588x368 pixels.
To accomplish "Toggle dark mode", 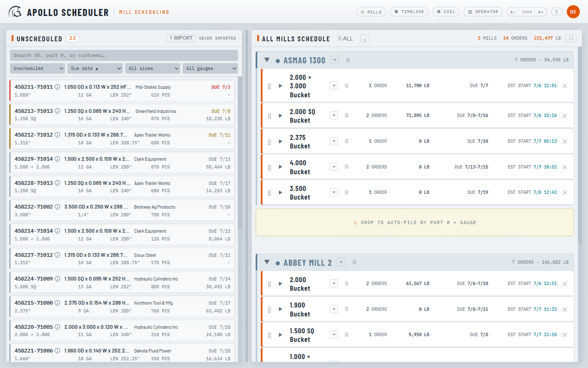I will (557, 12).
